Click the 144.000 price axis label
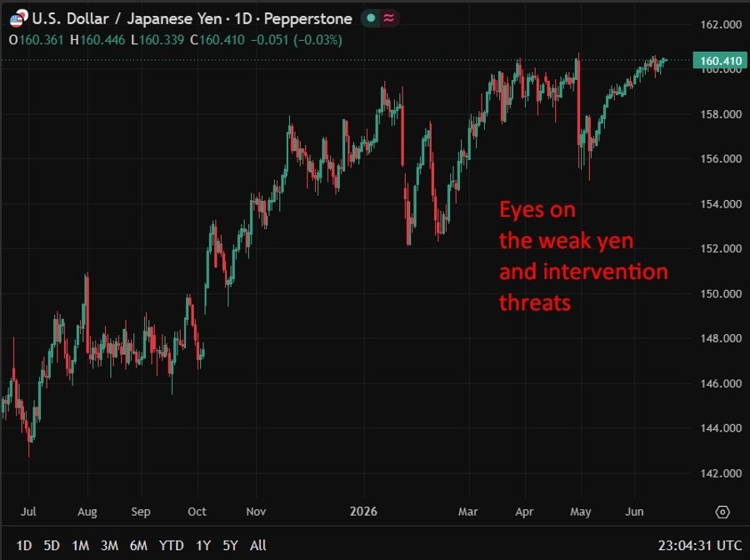 [721, 428]
